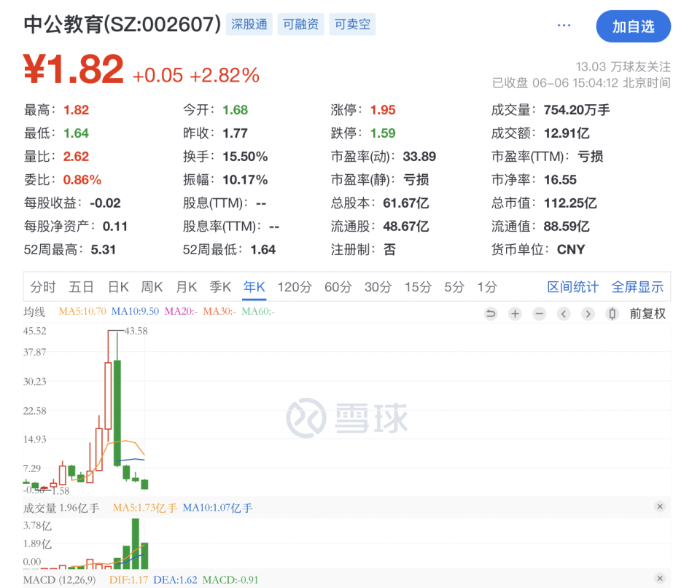This screenshot has width=700, height=588.
Task: Open the 前复权 adjustment selector
Action: click(x=647, y=313)
